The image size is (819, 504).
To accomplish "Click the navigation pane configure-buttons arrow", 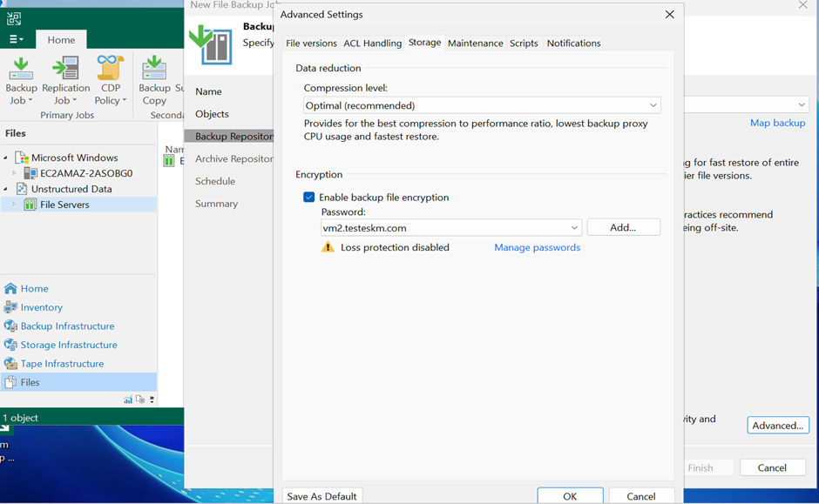I will coord(152,400).
